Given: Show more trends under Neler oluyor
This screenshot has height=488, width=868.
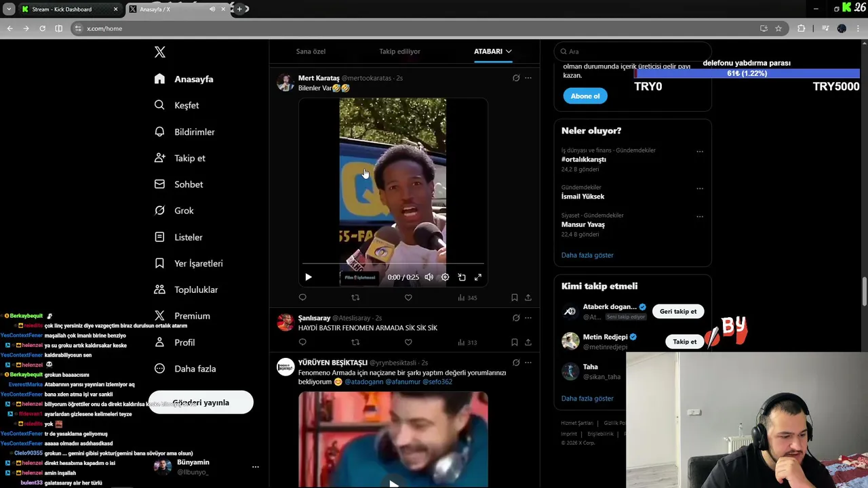Looking at the screenshot, I should tap(587, 256).
